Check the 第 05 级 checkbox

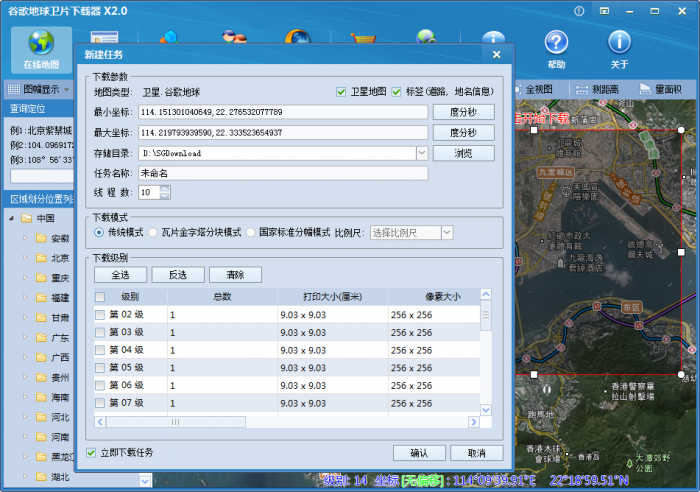100,368
